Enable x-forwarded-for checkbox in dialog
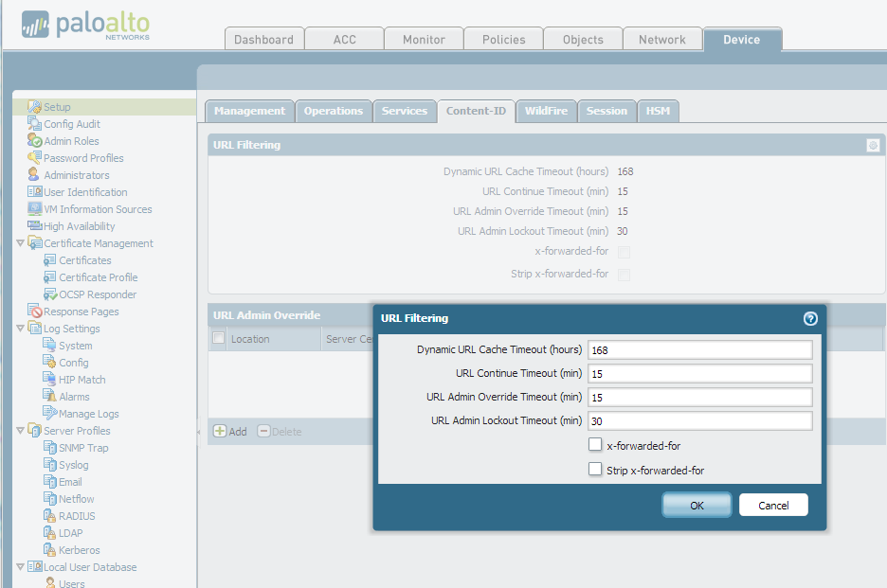The width and height of the screenshot is (887, 588). click(594, 445)
